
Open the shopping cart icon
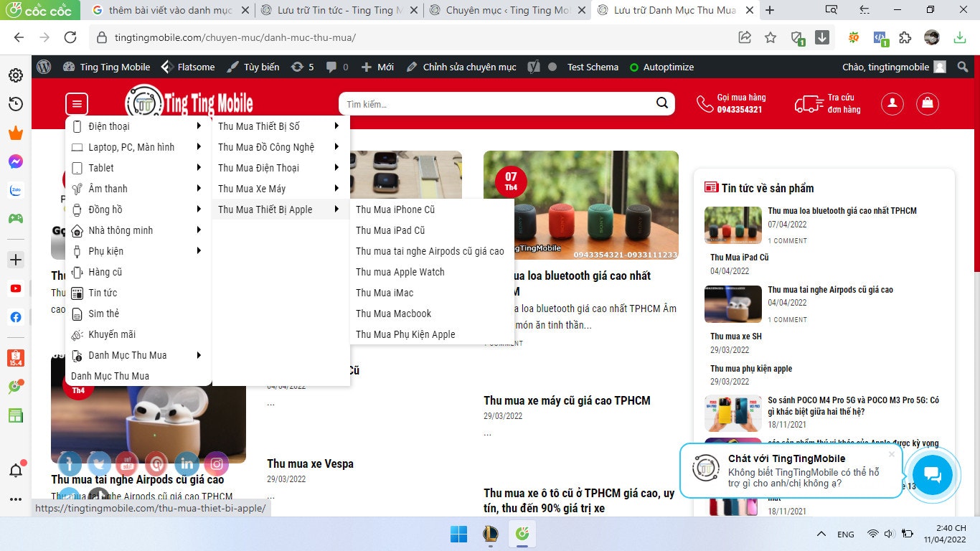click(x=928, y=104)
